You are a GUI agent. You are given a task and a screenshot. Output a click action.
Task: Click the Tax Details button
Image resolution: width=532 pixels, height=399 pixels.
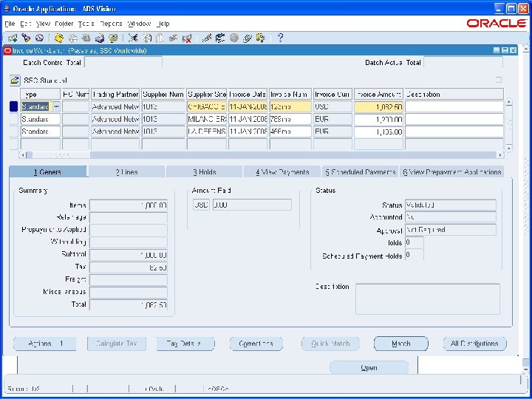click(x=185, y=344)
